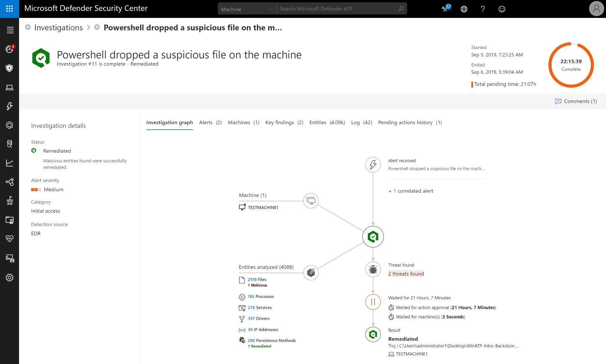Expand the 1 correlated alert link
This screenshot has width=606, height=364.
click(x=411, y=191)
